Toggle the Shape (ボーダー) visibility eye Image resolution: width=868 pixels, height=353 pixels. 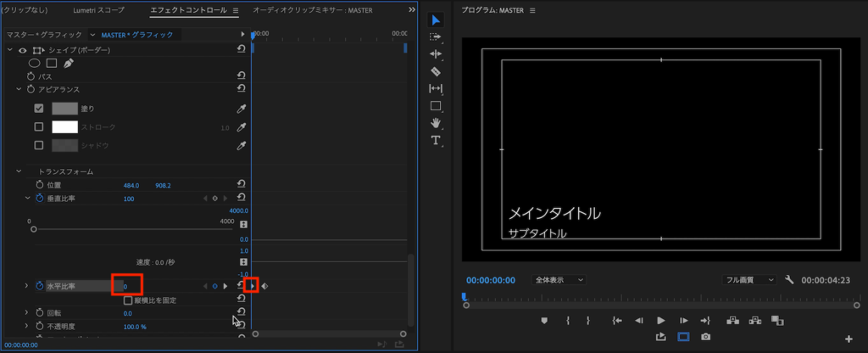pos(22,50)
